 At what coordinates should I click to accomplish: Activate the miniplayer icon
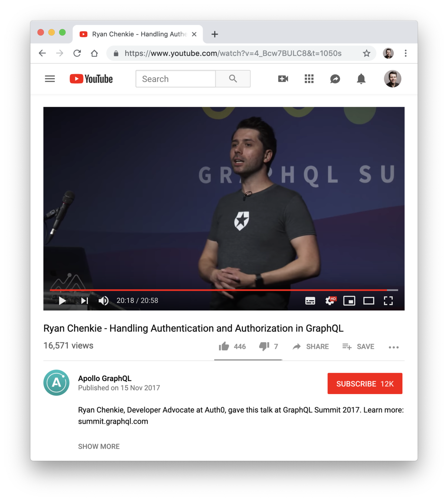pyautogui.click(x=349, y=301)
